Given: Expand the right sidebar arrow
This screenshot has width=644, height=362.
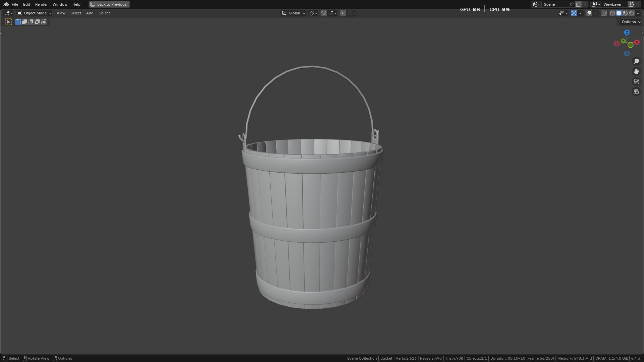Looking at the screenshot, I should point(642,33).
